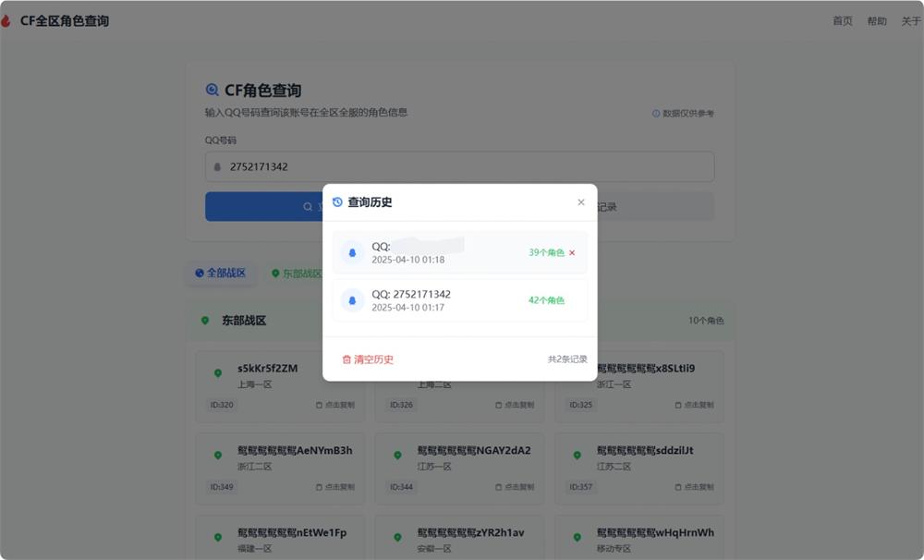The image size is (924, 560).
Task: Click location pin on AeNYmB3h card
Action: (x=218, y=455)
